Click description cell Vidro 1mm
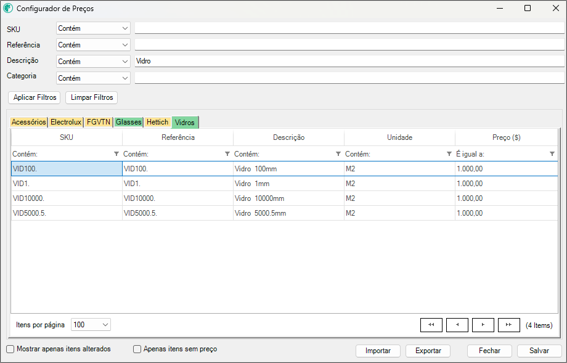 [x=289, y=184]
